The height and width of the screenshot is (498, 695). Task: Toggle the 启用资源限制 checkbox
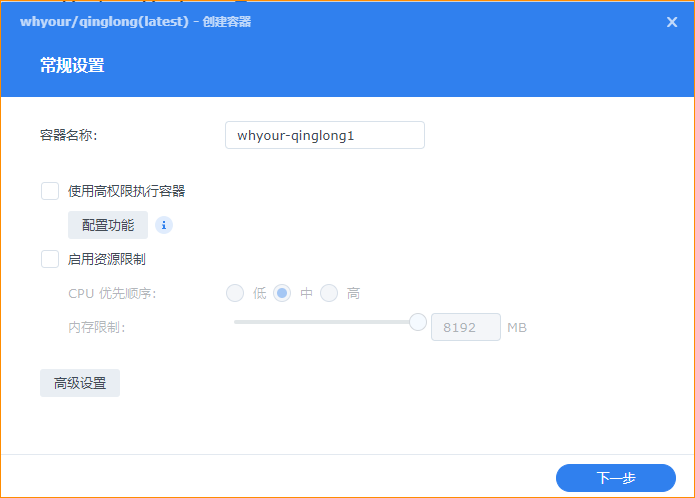coord(50,259)
